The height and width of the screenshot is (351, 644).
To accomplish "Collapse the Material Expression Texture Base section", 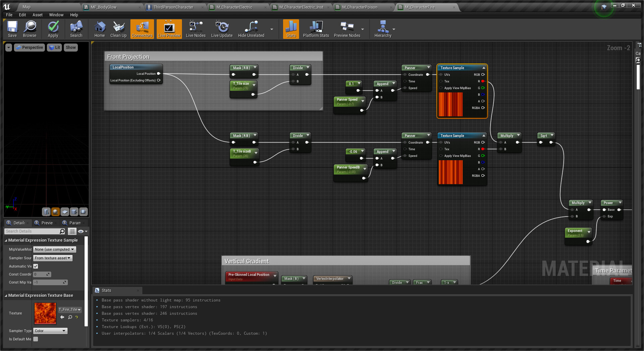I will point(6,296).
